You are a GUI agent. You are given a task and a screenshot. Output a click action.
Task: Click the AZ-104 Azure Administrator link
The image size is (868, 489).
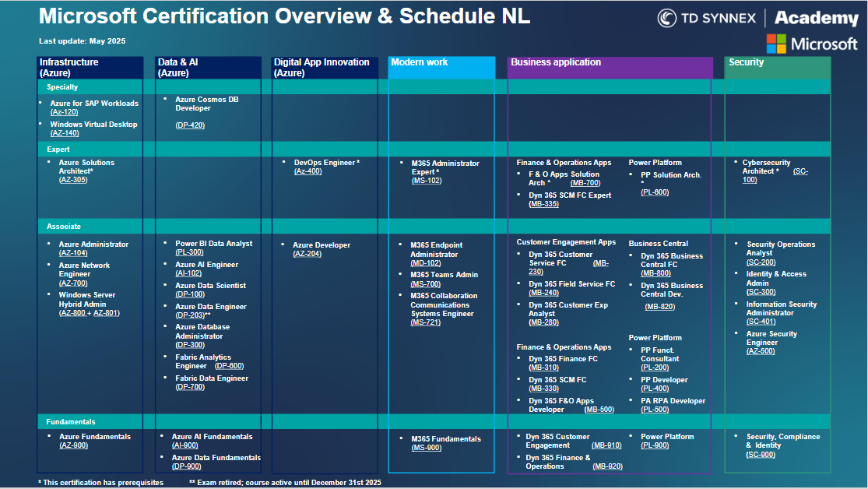pyautogui.click(x=73, y=253)
